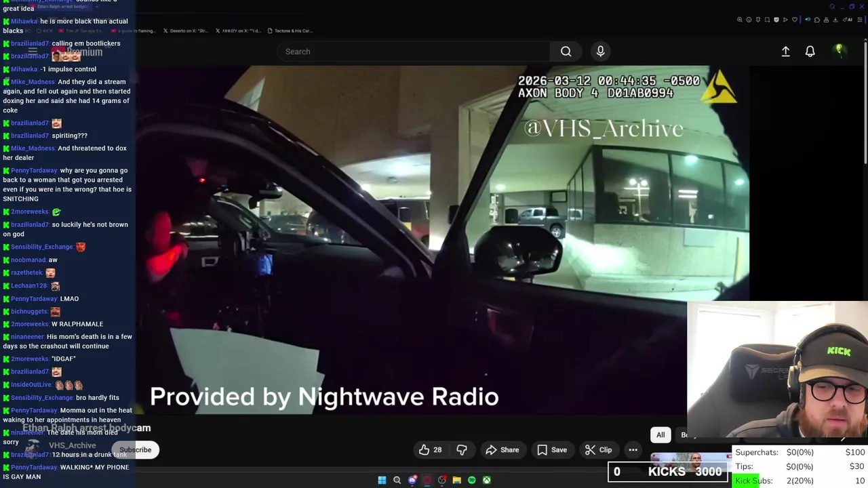This screenshot has height=488, width=868.
Task: Click chat message 'calling em bootlickers'
Action: pos(86,43)
